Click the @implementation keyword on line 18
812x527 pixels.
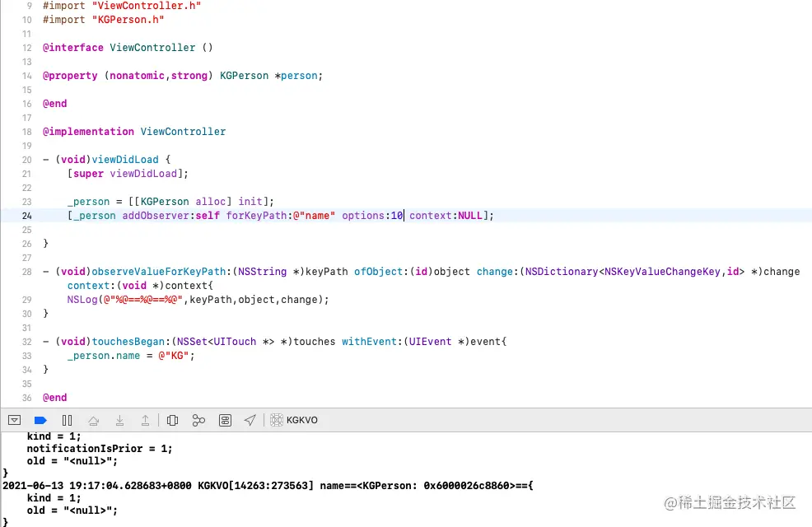[x=88, y=132]
